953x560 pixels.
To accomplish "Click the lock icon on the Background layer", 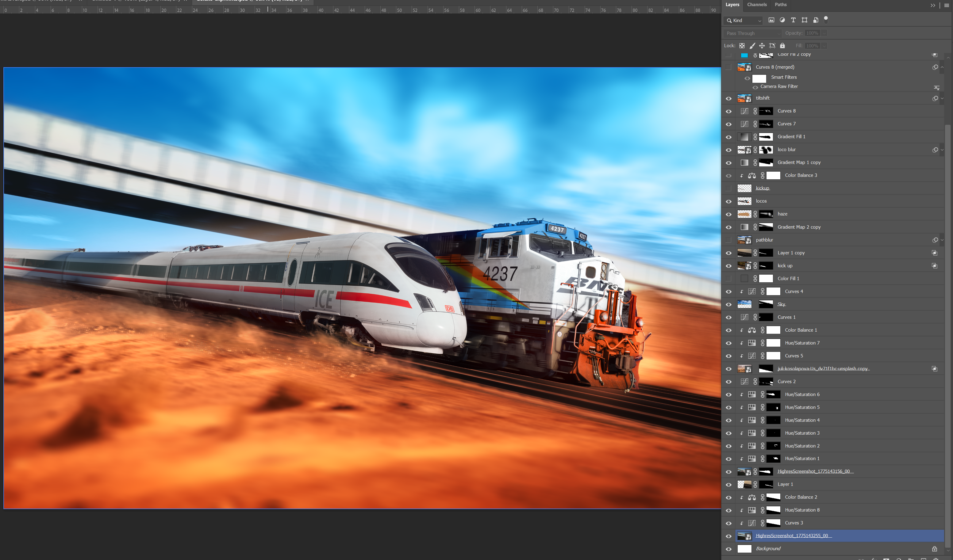I will (x=935, y=549).
